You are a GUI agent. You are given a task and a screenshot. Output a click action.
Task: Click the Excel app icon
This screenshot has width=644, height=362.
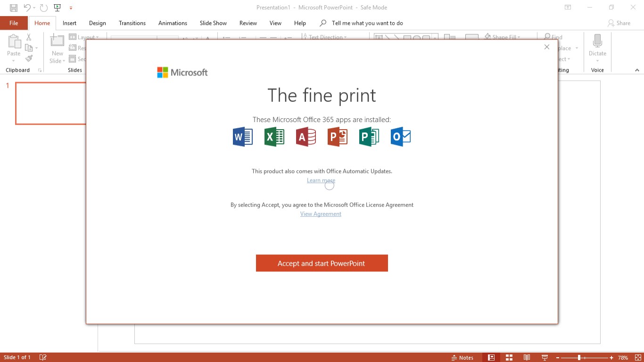coord(274,137)
